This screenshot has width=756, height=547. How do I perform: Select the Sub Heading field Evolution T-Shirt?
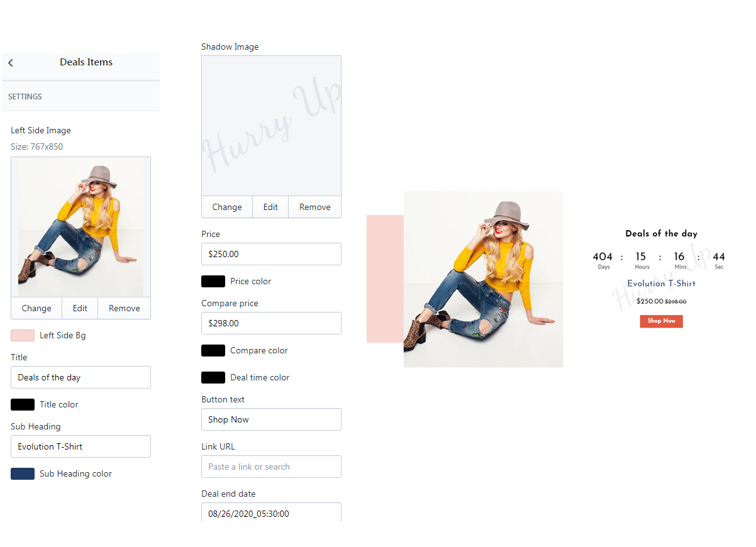tap(81, 446)
